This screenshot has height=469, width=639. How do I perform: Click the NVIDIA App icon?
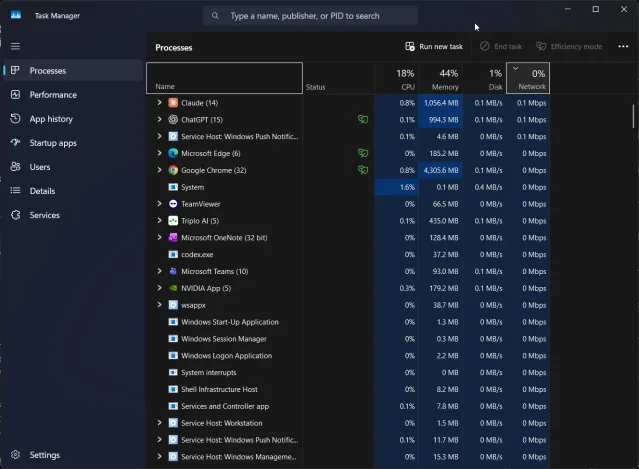[x=173, y=288]
